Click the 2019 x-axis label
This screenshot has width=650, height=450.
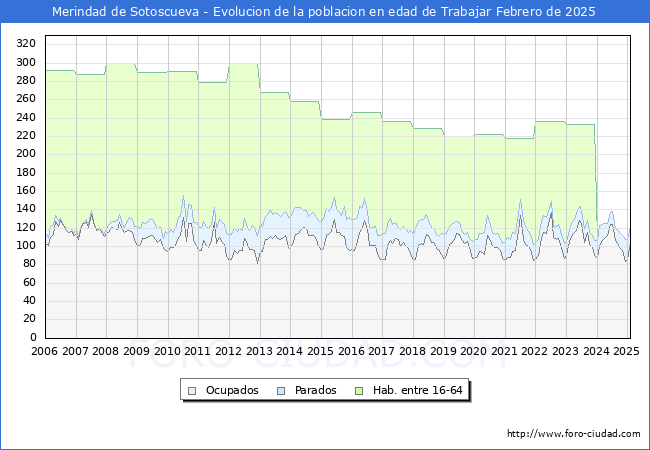(444, 351)
